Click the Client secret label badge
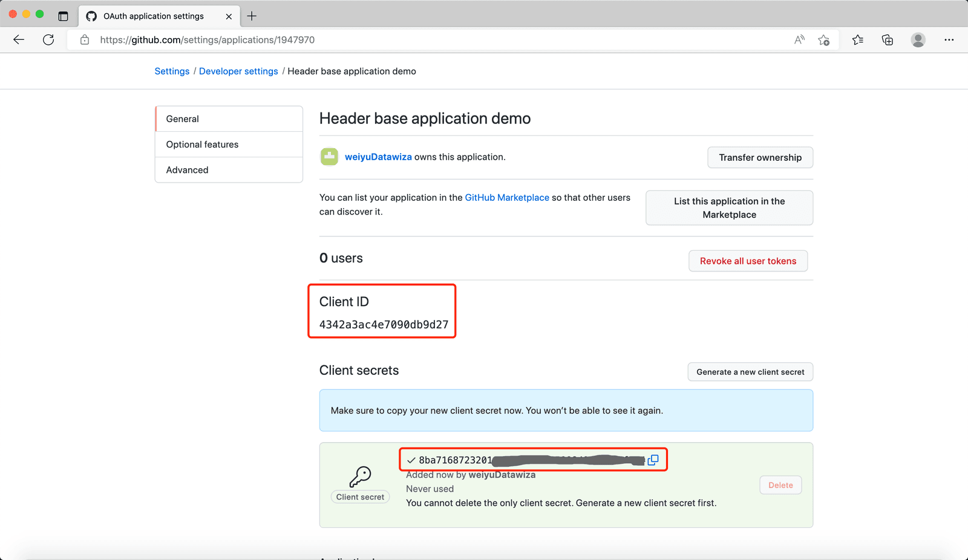Viewport: 968px width, 560px height. click(x=360, y=497)
